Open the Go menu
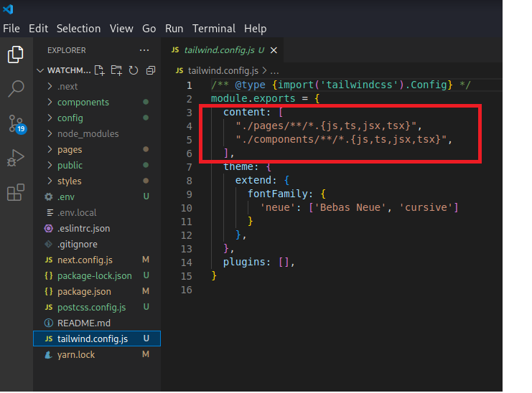The image size is (532, 393). [149, 29]
